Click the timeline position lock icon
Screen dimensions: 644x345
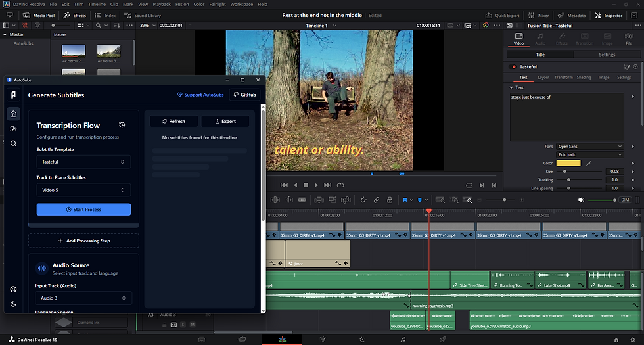click(390, 200)
